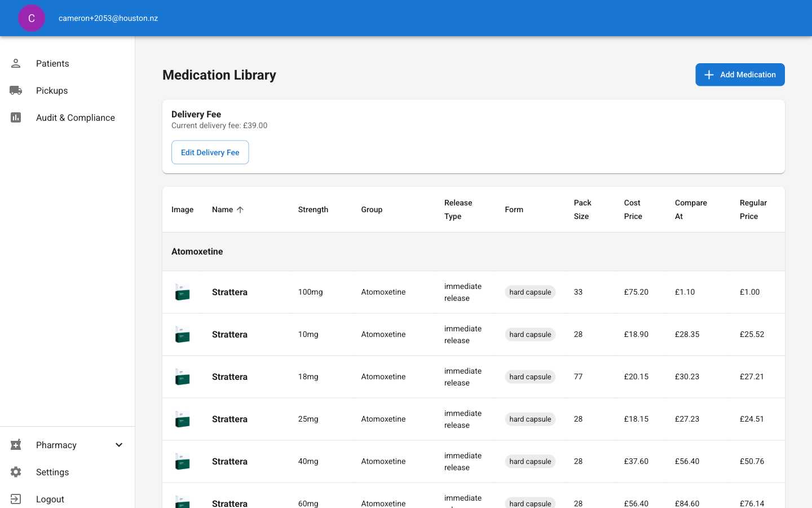Click the Group column header
This screenshot has height=508, width=812.
coord(372,209)
